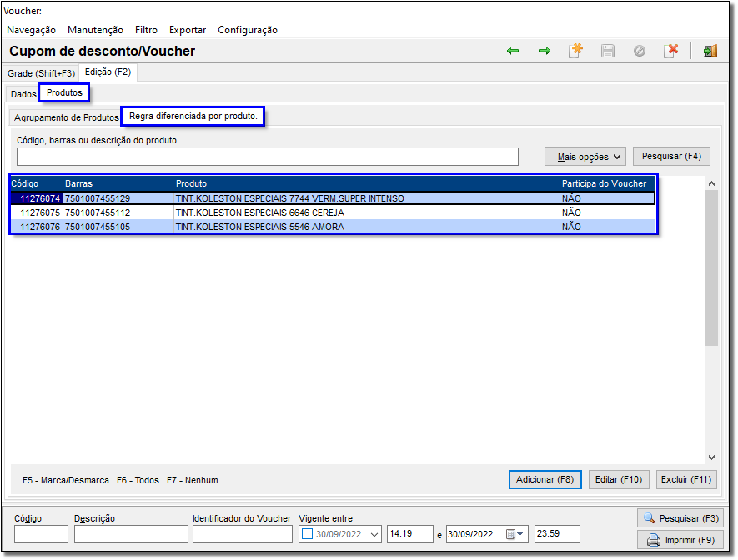
Task: Open the Filtro menu
Action: click(146, 30)
